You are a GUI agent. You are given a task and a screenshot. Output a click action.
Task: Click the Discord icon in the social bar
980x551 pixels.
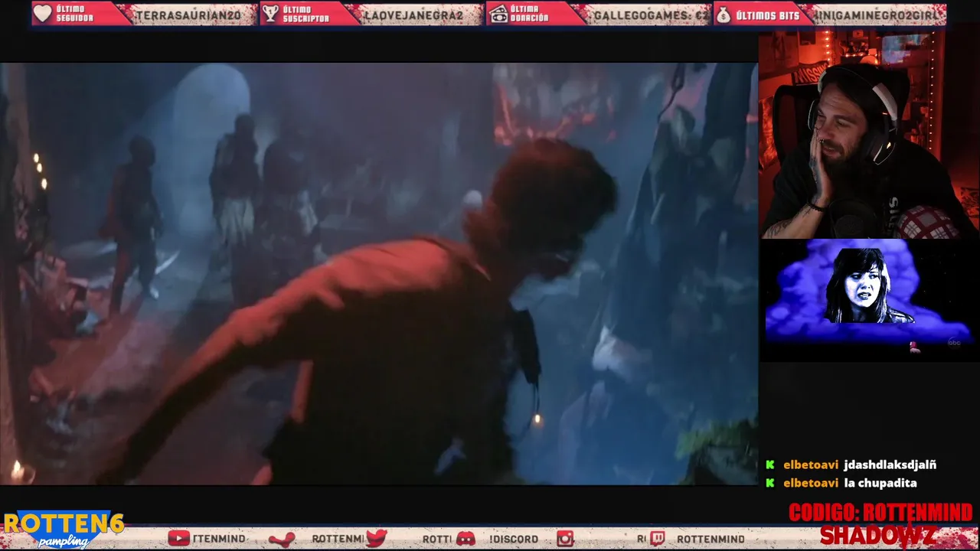(465, 539)
